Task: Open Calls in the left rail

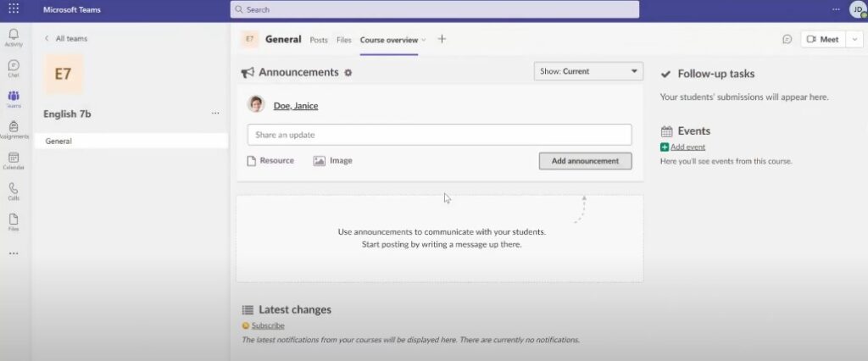Action: coord(14,192)
